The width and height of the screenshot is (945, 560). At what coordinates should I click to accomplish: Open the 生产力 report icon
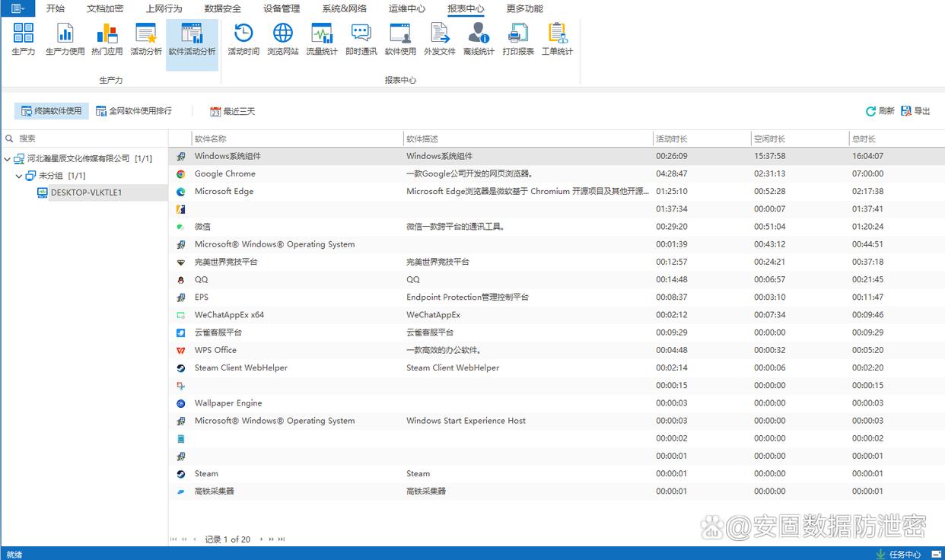click(23, 39)
